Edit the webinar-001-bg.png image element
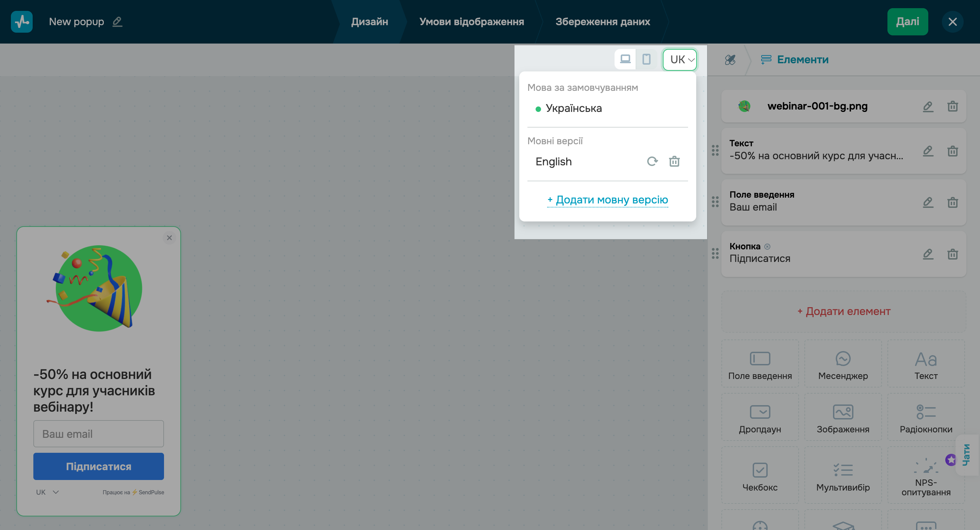 [x=928, y=106]
